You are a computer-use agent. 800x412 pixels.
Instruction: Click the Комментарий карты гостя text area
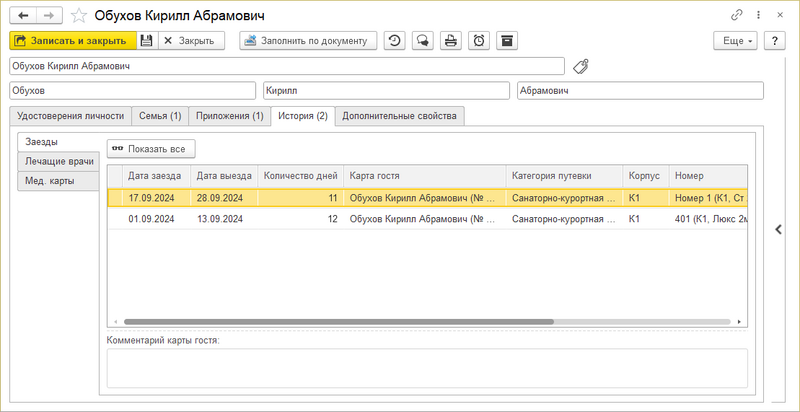(x=427, y=368)
